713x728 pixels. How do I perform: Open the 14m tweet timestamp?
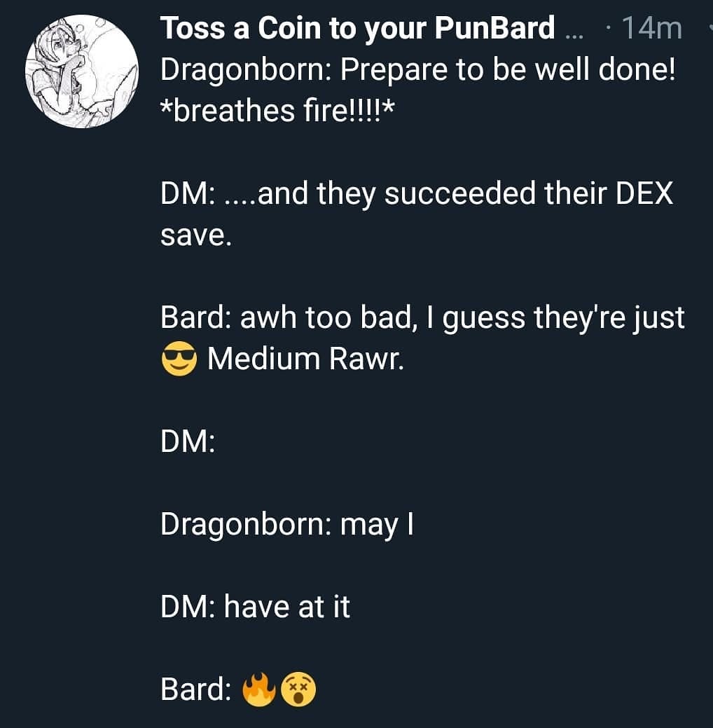click(652, 28)
